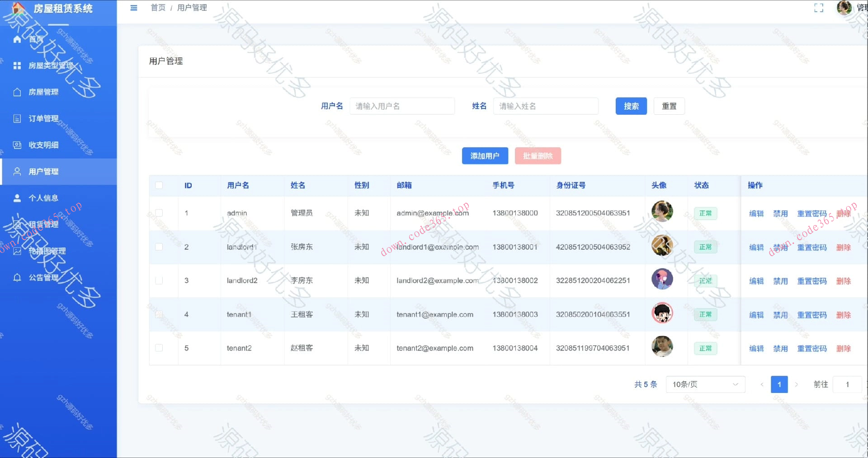Open 公告管理 in the sidebar
868x458 pixels.
(x=43, y=277)
